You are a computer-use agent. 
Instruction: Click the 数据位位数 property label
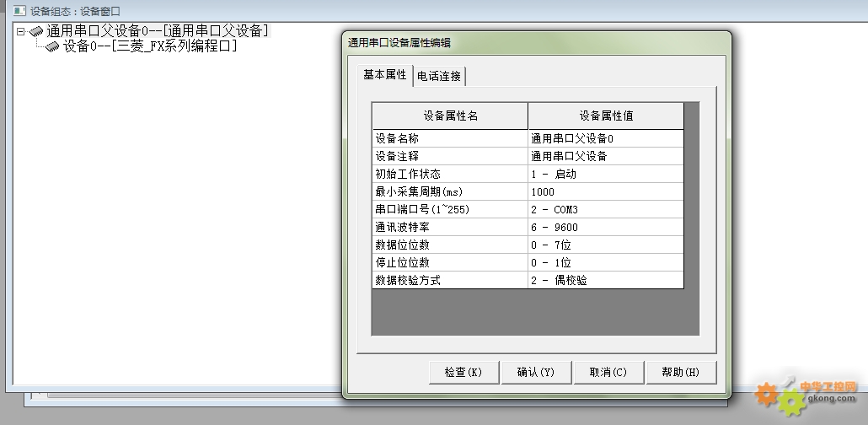pyautogui.click(x=450, y=245)
